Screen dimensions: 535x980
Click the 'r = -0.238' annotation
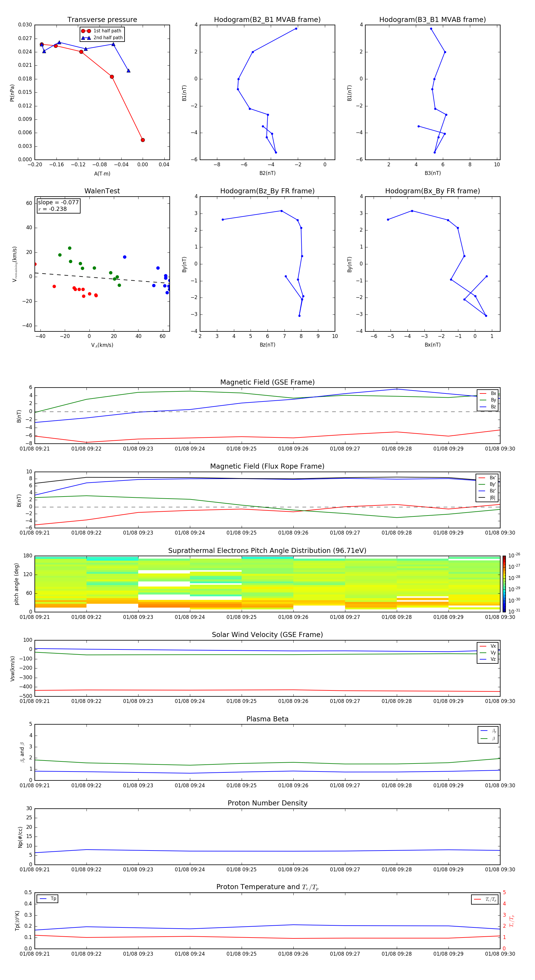(x=53, y=209)
